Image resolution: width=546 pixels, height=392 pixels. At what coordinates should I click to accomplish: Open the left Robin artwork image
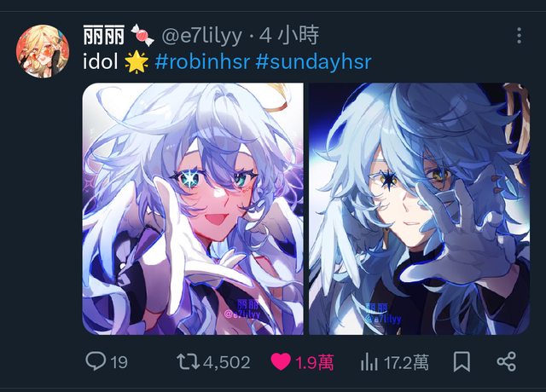point(193,209)
